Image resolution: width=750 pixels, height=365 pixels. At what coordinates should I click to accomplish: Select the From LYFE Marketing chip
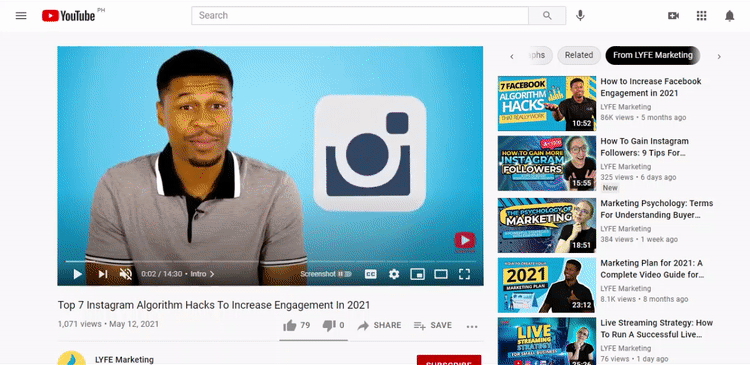click(652, 55)
